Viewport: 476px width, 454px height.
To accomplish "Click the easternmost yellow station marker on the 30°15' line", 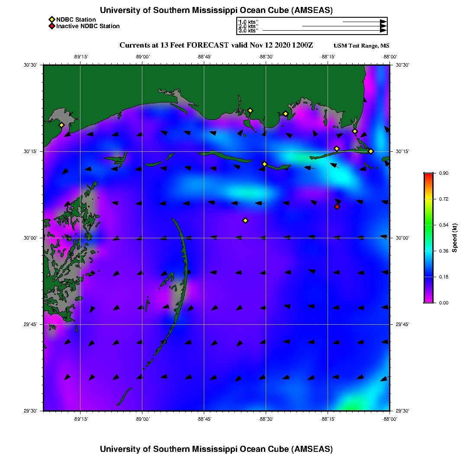I will (371, 151).
